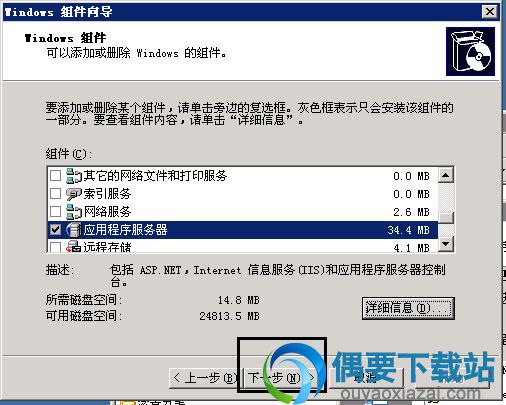Uncheck the 应用程序服务器 checkbox

coord(55,230)
